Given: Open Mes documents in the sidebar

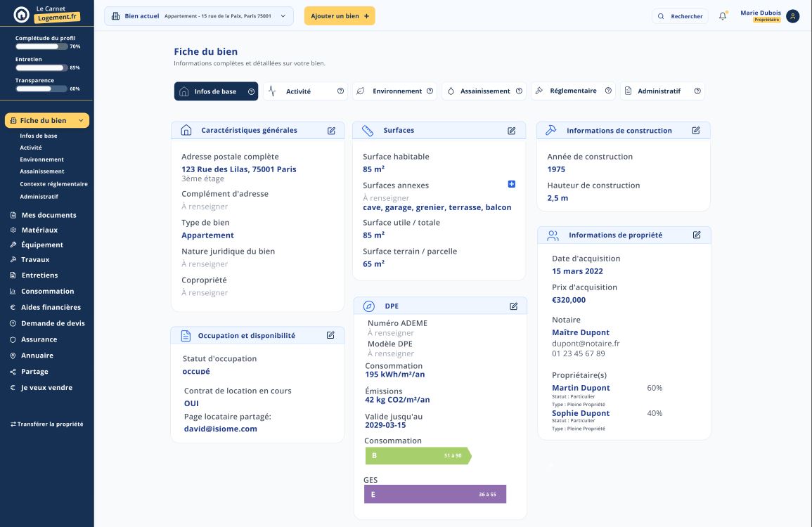Looking at the screenshot, I should pos(49,215).
